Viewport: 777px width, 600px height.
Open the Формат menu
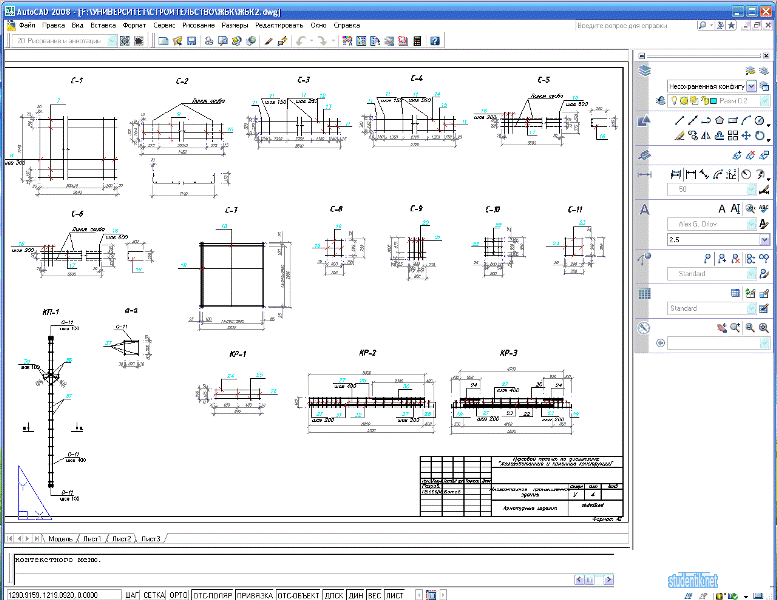[134, 25]
